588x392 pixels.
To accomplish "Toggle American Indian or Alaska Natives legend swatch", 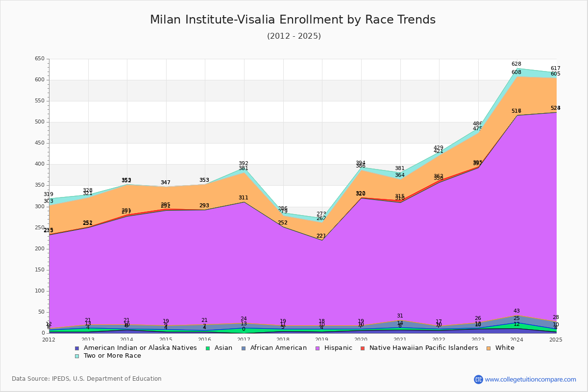I will [77, 348].
